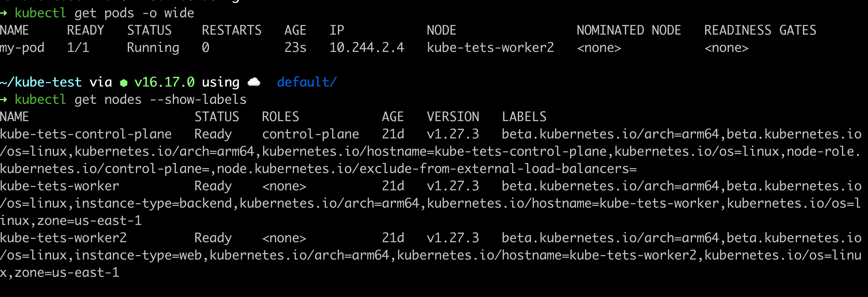Click the 'RESTARTS' column header

[x=232, y=30]
